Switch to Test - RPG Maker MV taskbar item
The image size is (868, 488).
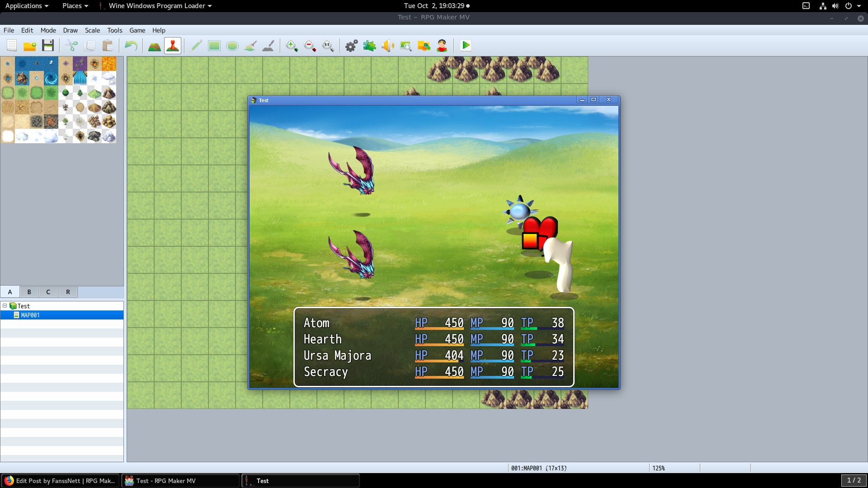180,481
